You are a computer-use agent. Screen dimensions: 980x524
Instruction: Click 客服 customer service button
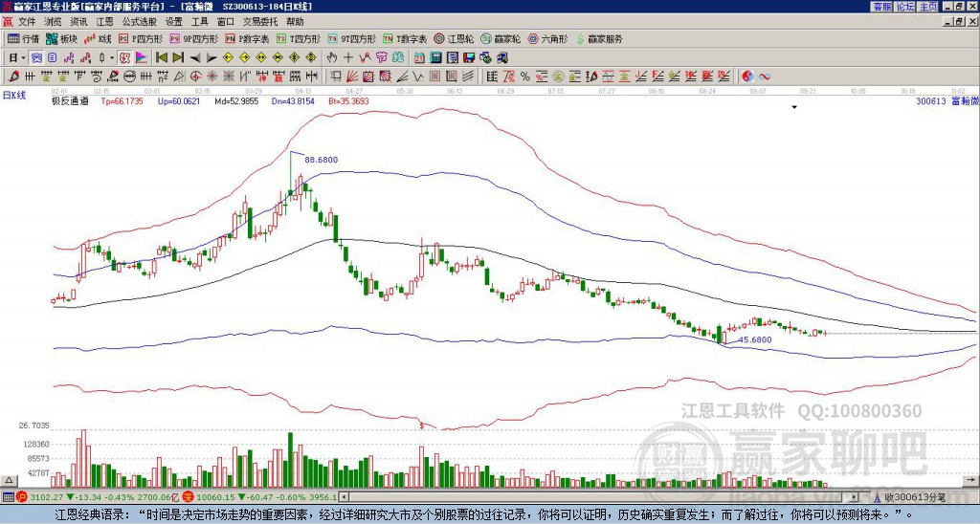coord(881,7)
